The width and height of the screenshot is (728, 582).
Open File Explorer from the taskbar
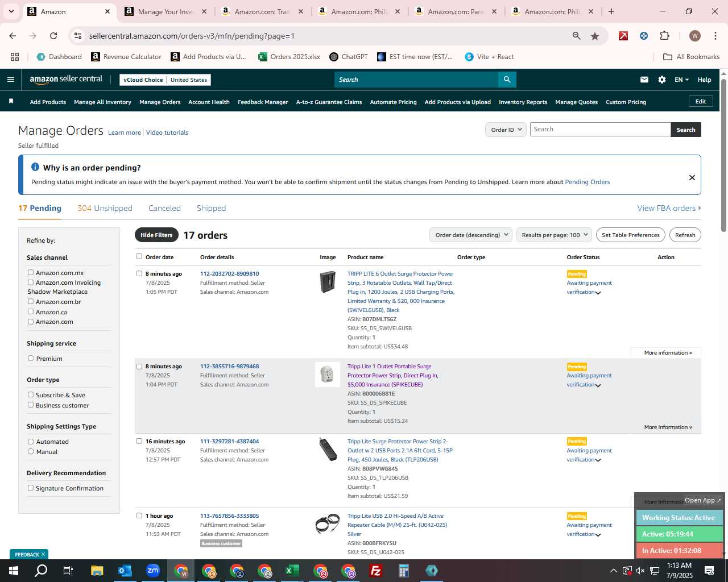[x=97, y=571]
